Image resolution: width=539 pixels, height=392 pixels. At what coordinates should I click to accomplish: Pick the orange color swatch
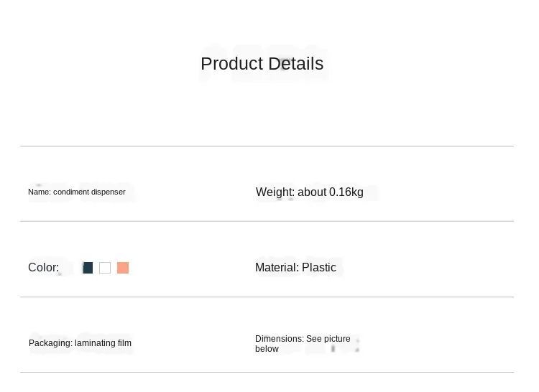tap(123, 268)
